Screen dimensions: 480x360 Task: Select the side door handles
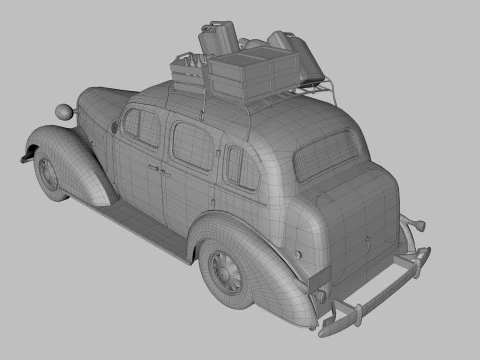[160, 170]
